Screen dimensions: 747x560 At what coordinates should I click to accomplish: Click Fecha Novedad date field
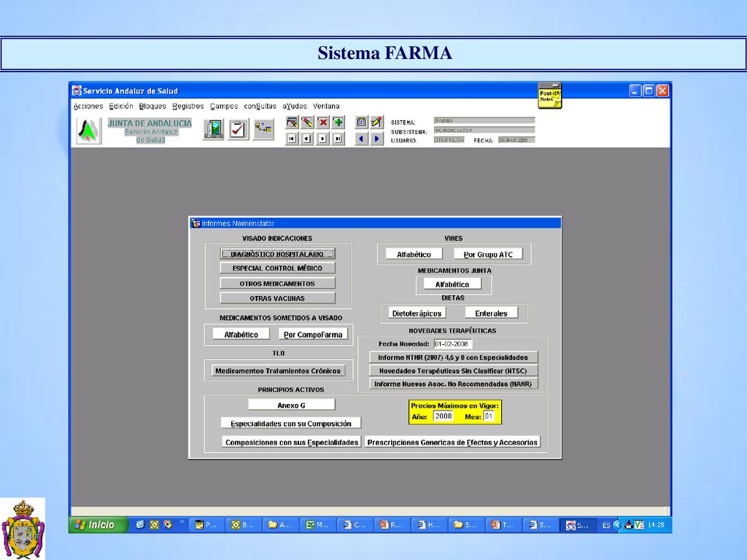[452, 344]
